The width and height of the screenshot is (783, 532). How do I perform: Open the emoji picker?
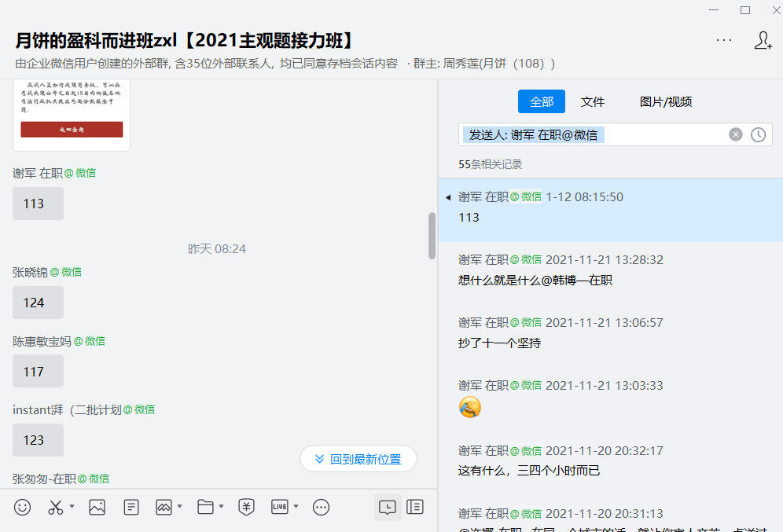coord(22,507)
